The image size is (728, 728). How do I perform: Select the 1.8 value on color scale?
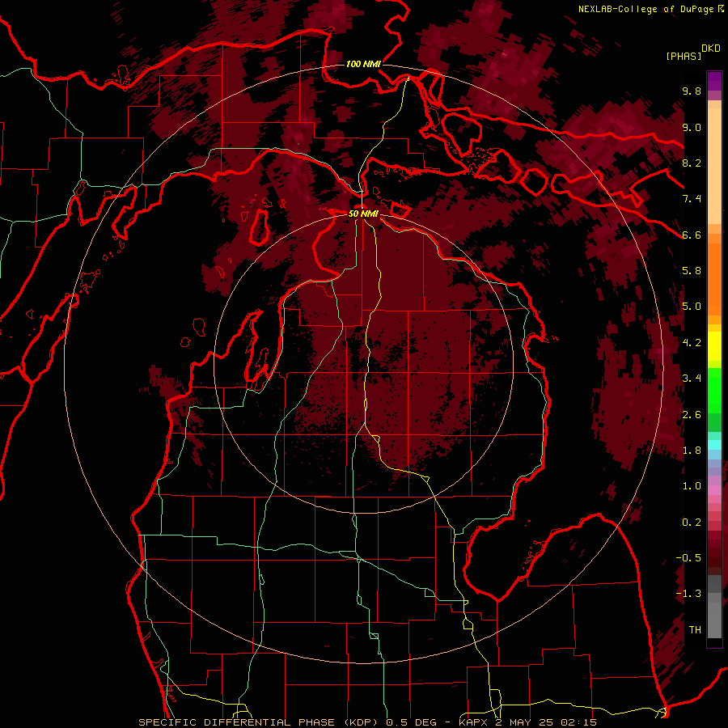click(x=692, y=451)
